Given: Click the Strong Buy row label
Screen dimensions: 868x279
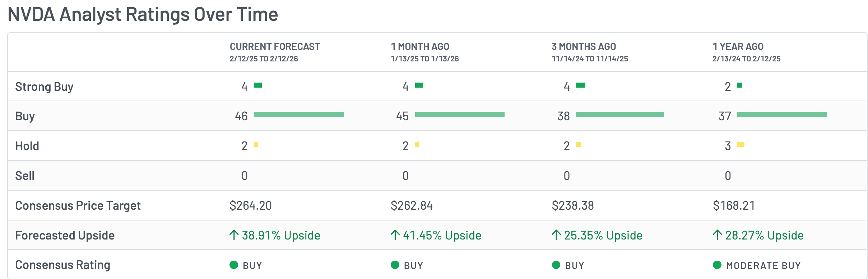Looking at the screenshot, I should 44,87.
